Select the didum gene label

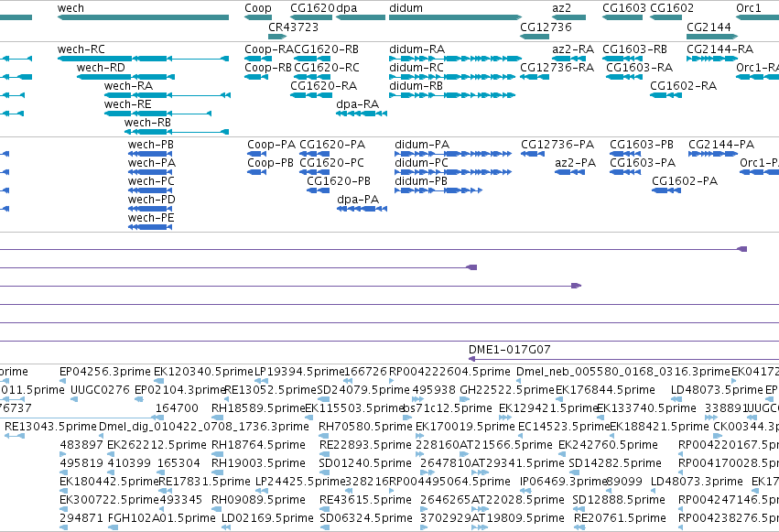coord(406,8)
